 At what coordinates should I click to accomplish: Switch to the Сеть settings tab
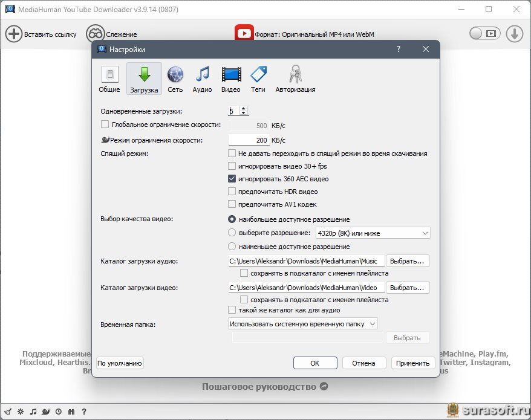pos(175,79)
